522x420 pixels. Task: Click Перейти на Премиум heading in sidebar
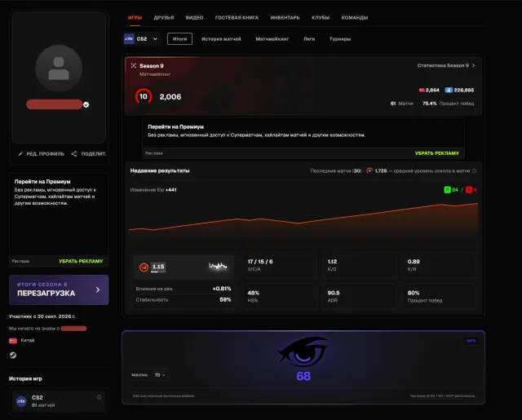pos(42,182)
